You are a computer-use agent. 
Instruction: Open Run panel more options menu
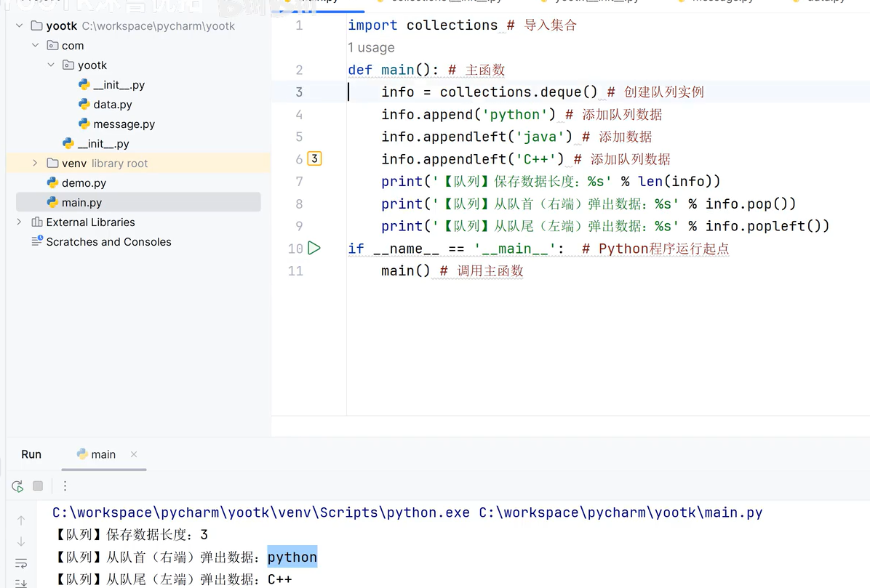(x=65, y=486)
